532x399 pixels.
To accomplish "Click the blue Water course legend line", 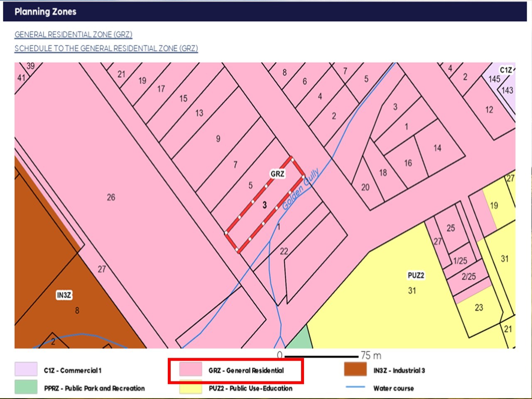I will [x=355, y=387].
